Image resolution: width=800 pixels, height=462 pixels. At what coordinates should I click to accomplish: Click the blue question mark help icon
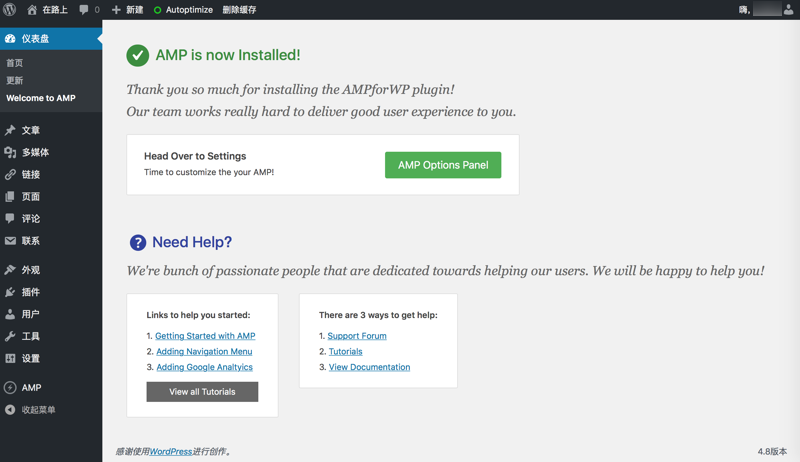(x=138, y=243)
